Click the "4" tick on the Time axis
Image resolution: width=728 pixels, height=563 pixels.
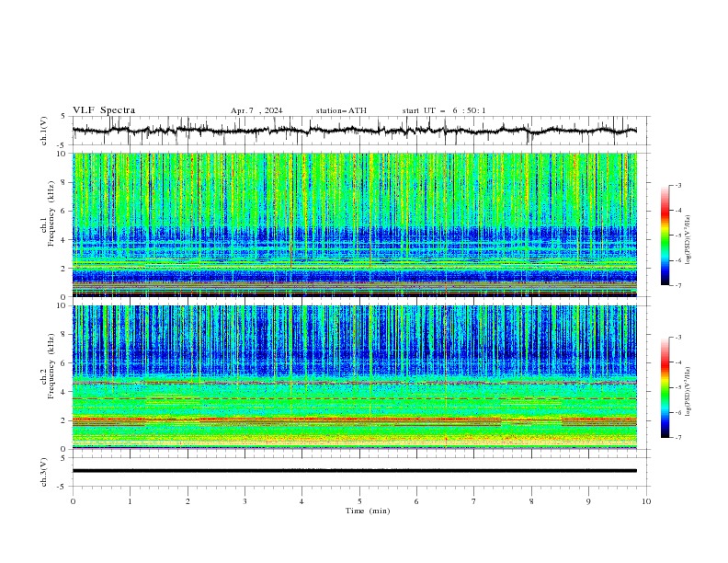[301, 501]
